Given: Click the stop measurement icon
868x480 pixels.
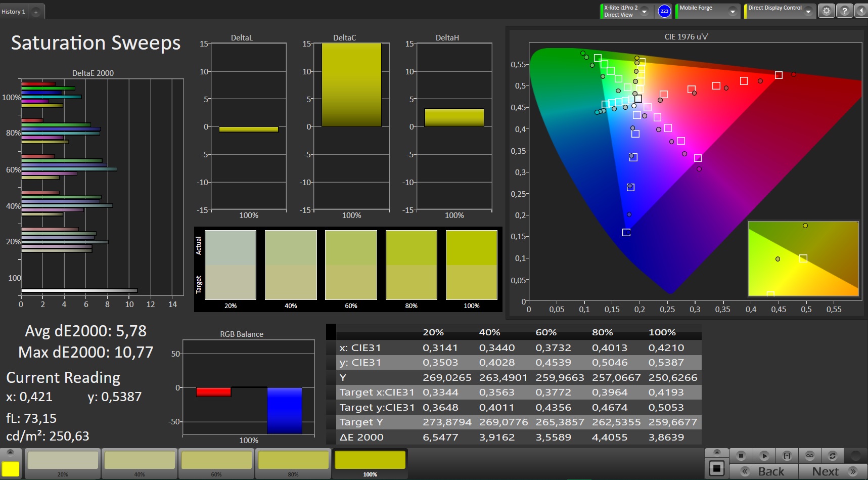Looking at the screenshot, I should [x=741, y=456].
